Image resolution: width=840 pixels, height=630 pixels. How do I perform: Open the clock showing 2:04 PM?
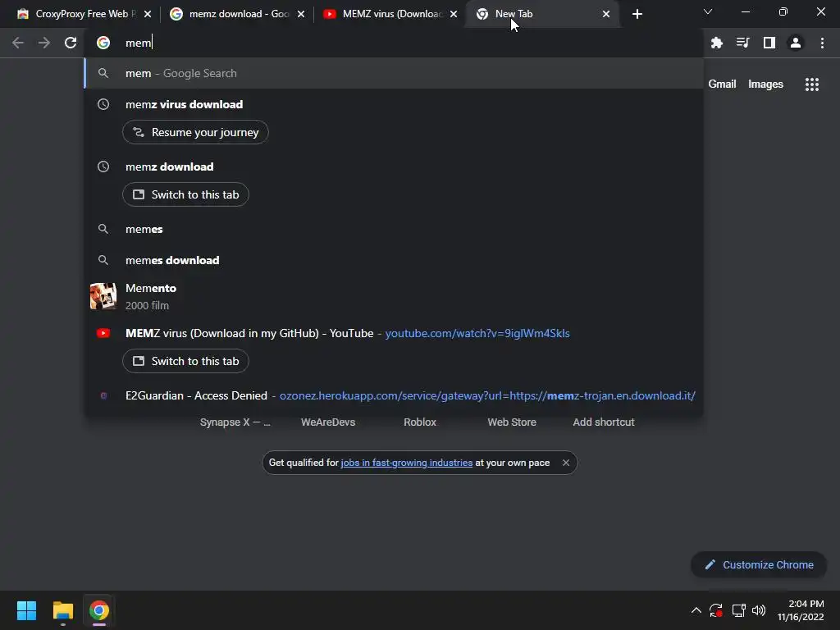801,610
